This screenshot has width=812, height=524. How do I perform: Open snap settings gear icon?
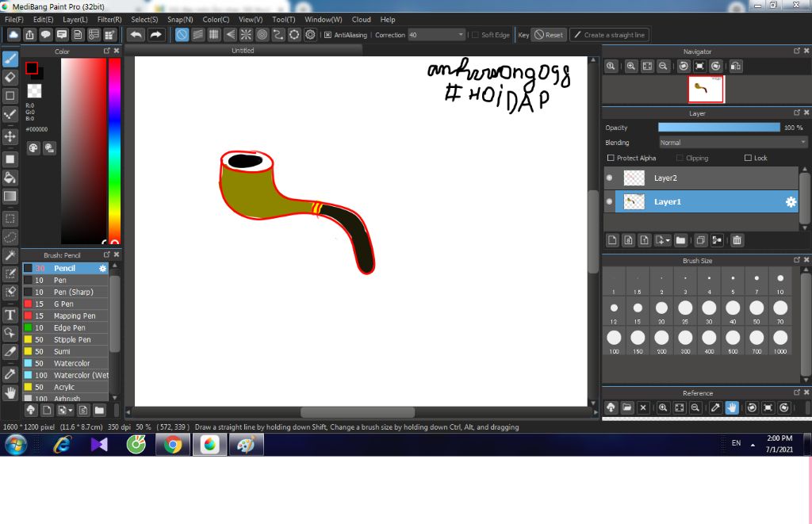[310, 35]
